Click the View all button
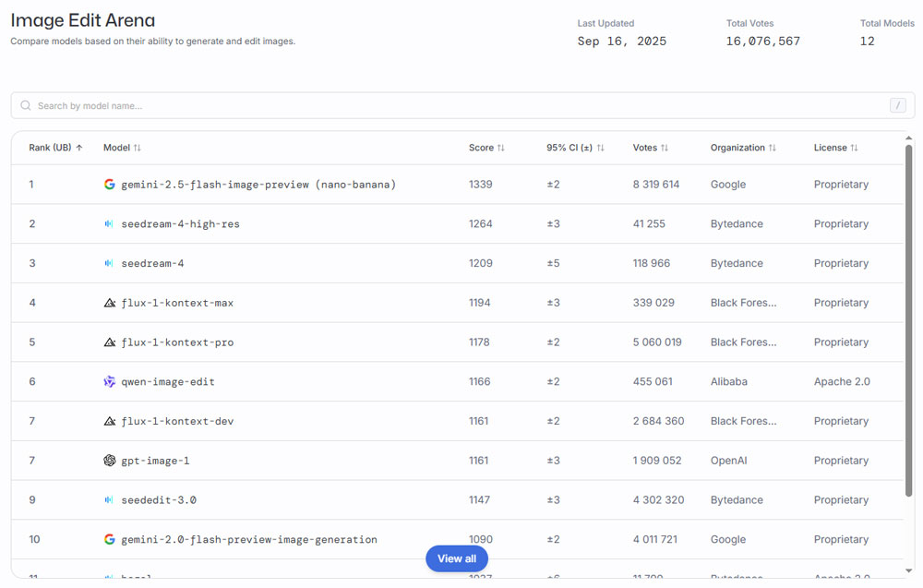The image size is (923, 588). (457, 558)
